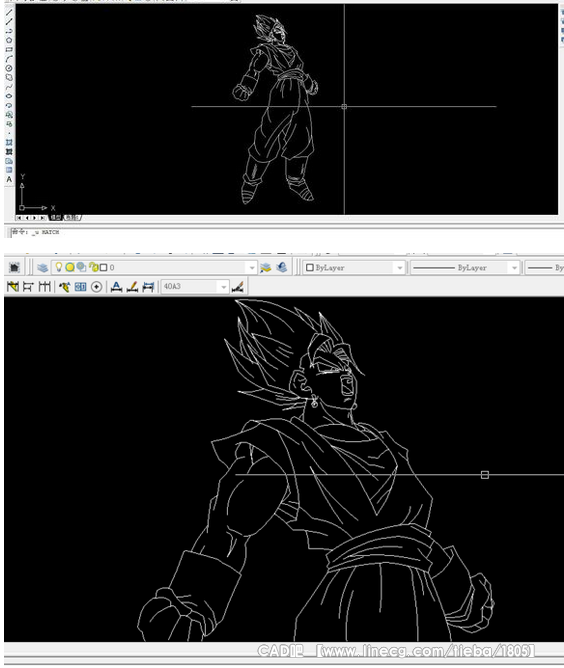Switch to the Layout tab

(x=72, y=218)
